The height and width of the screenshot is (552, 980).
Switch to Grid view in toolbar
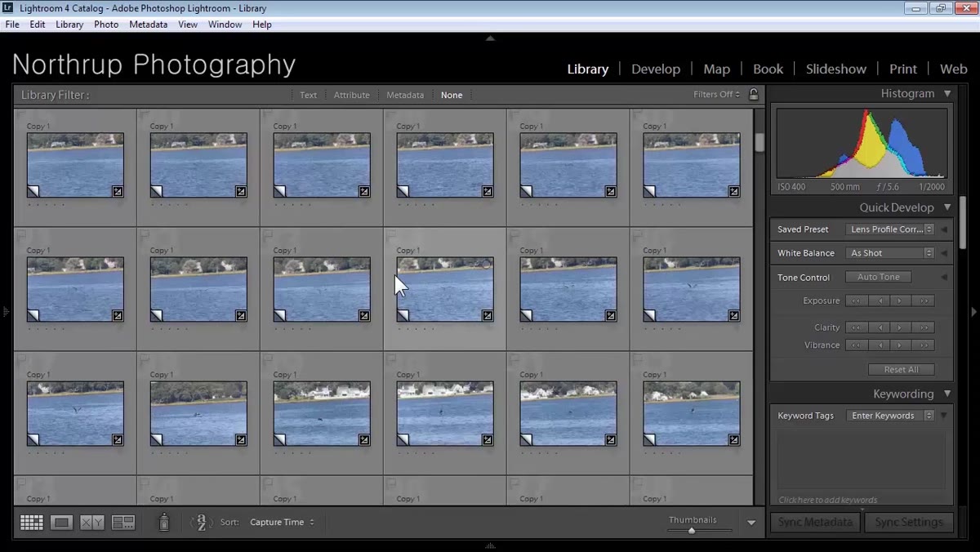coord(31,523)
